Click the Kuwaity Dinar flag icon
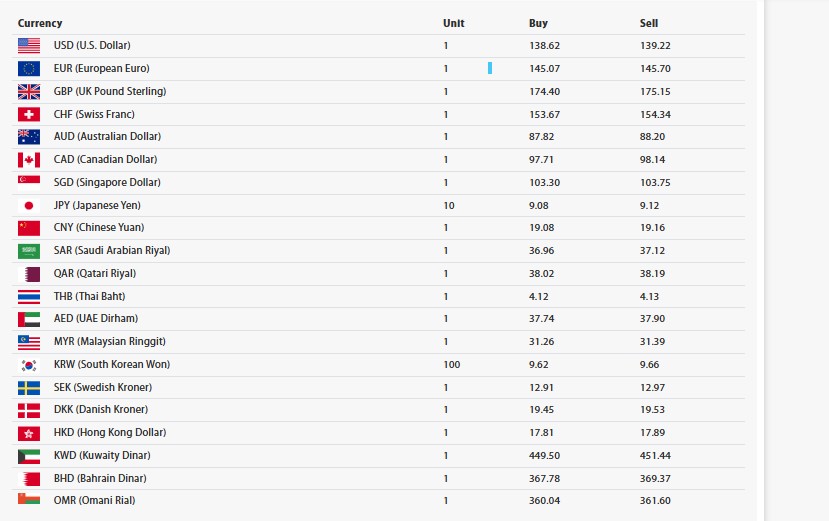This screenshot has width=829, height=521. pyautogui.click(x=29, y=455)
